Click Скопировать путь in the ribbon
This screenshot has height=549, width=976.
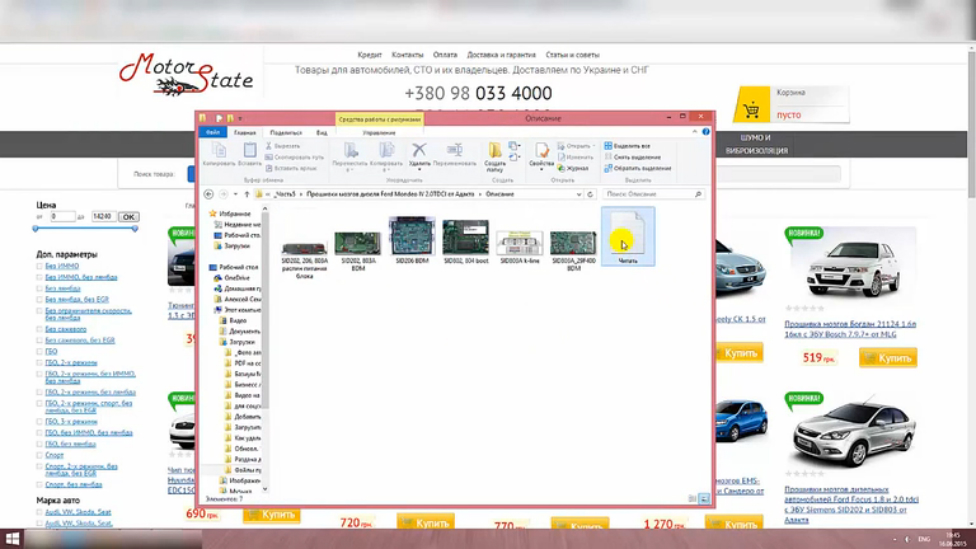click(x=294, y=157)
